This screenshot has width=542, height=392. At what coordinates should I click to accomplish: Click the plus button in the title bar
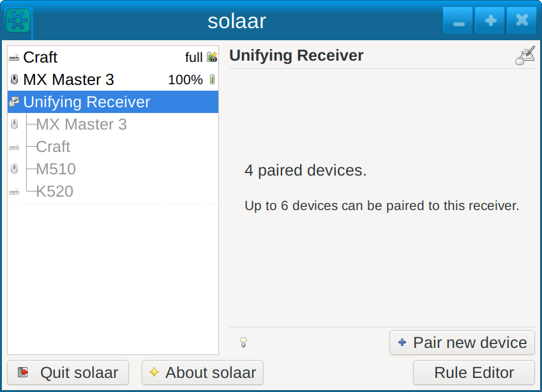click(x=489, y=20)
